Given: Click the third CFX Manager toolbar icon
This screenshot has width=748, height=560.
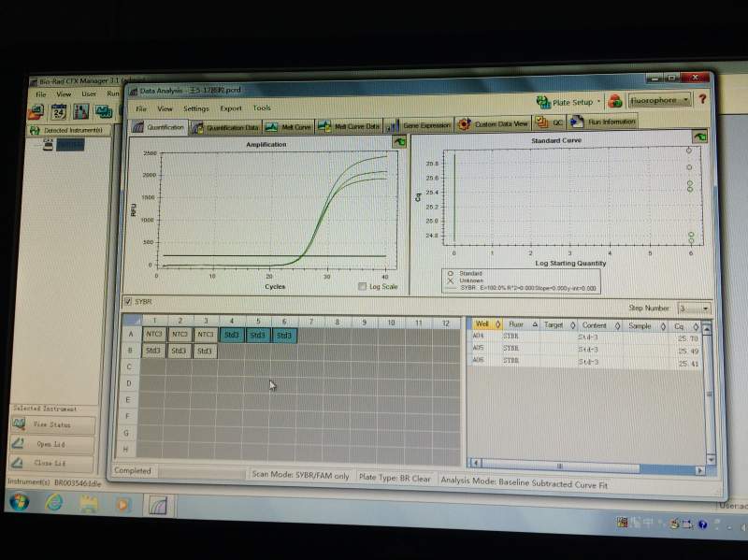Looking at the screenshot, I should [80, 111].
